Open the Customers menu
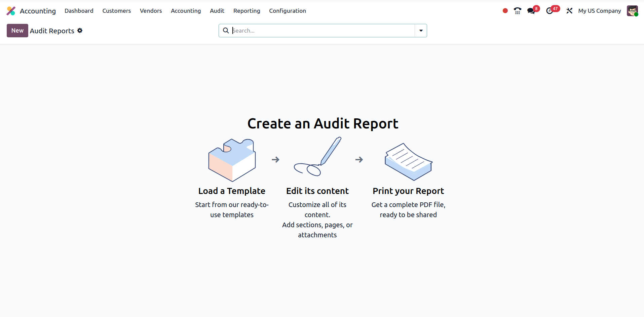Image resolution: width=644 pixels, height=317 pixels. [x=116, y=11]
